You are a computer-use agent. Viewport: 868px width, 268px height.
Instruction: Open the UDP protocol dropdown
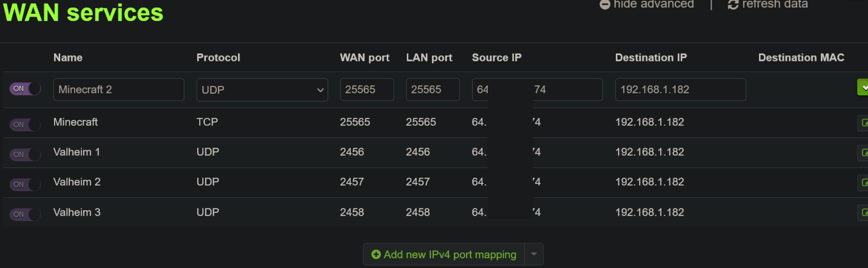262,90
